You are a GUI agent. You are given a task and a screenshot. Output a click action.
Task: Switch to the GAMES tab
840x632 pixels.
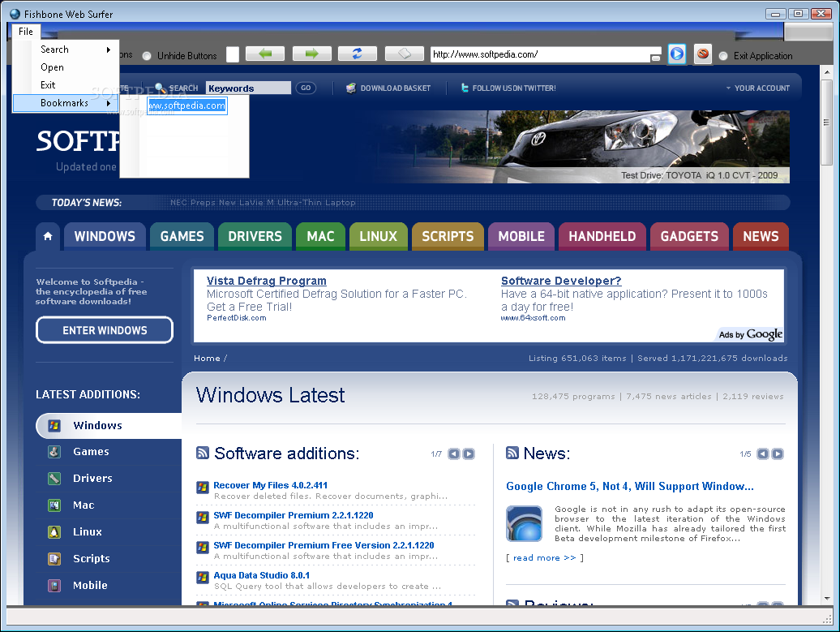[182, 236]
